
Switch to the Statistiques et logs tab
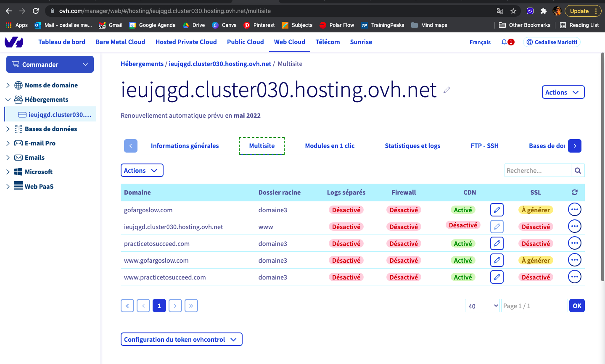[x=412, y=146]
